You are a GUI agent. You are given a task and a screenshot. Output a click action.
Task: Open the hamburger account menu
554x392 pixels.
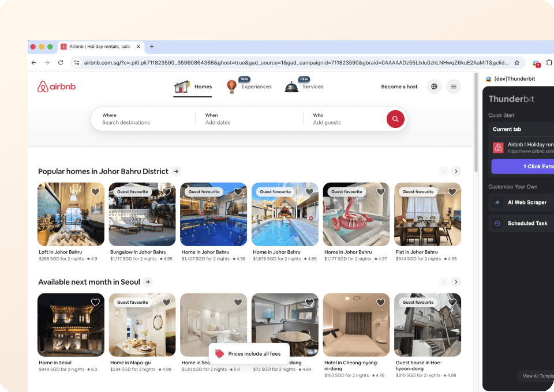[454, 86]
